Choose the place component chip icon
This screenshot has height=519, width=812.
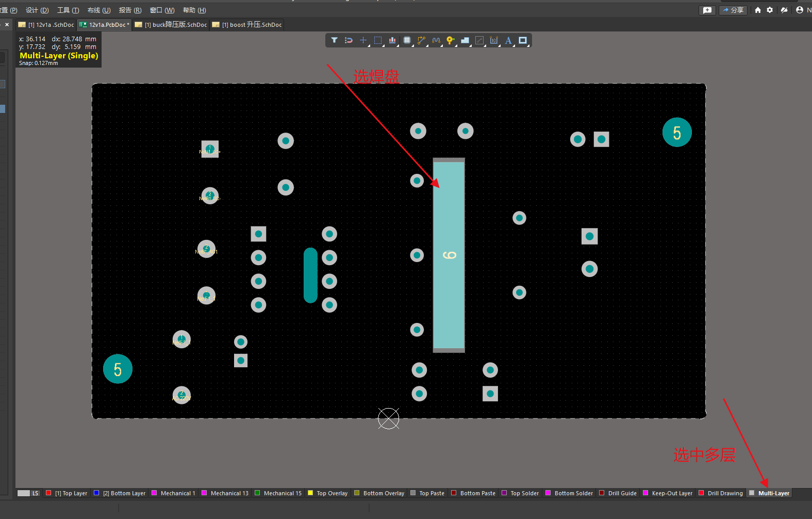tap(407, 40)
